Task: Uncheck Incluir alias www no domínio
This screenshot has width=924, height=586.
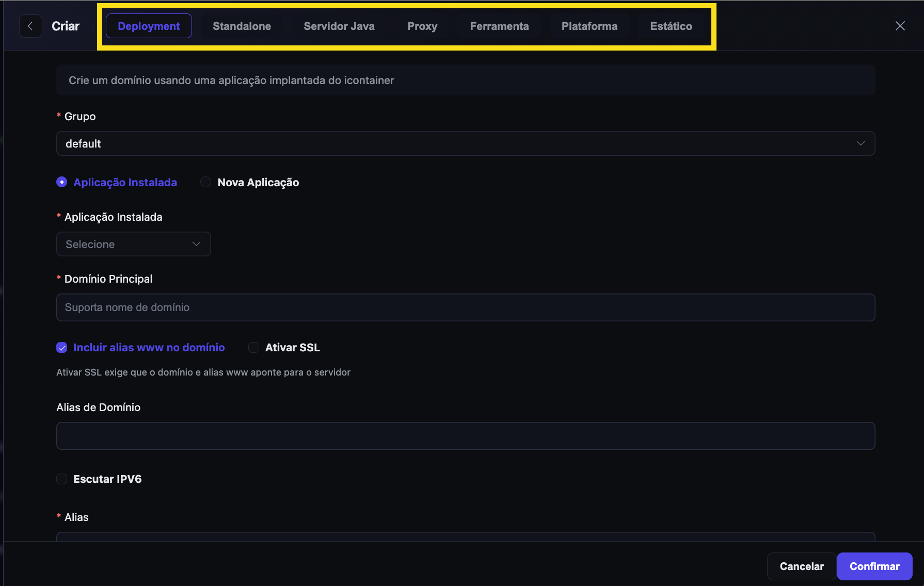Action: [61, 348]
